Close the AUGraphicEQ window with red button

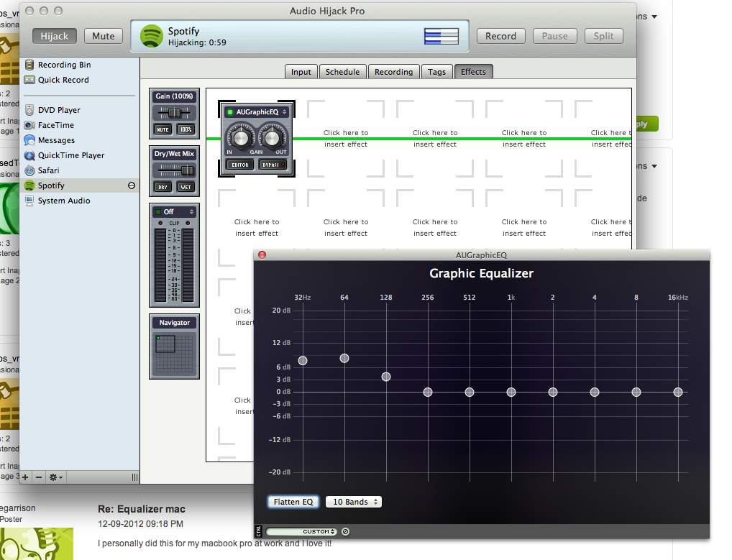tap(262, 254)
